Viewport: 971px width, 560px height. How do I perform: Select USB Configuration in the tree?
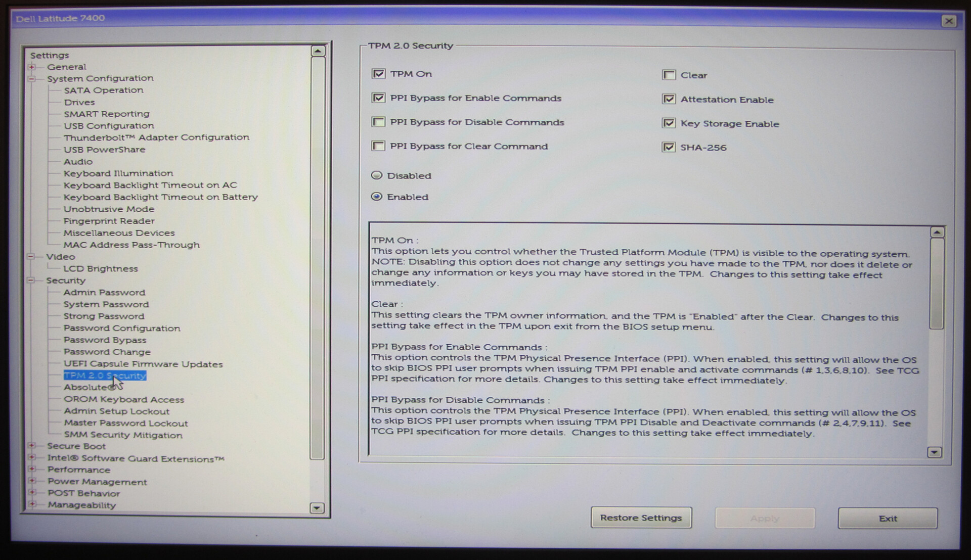coord(109,126)
